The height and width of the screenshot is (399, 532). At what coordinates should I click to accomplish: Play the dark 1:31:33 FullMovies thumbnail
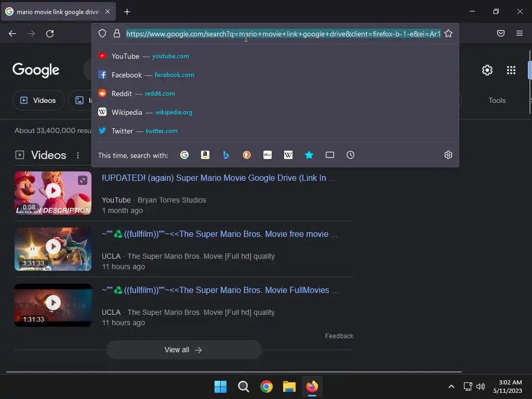[53, 305]
